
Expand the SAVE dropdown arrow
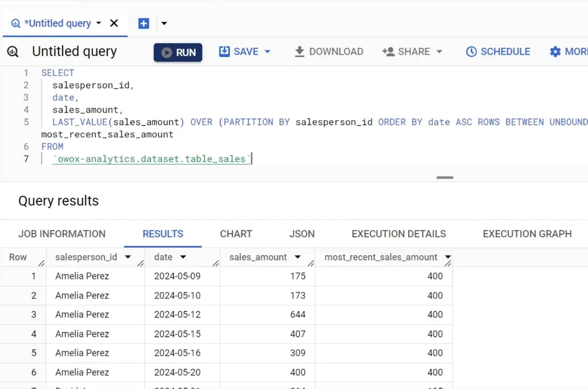point(268,52)
